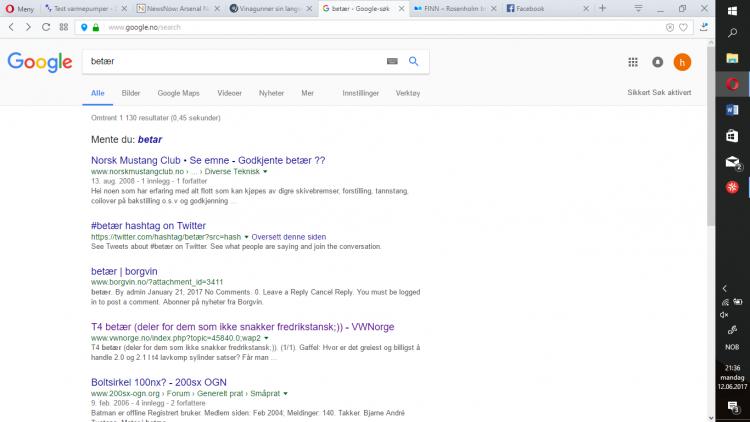Open Action Center notification icon
The width and height of the screenshot is (750, 422).
pos(733,407)
